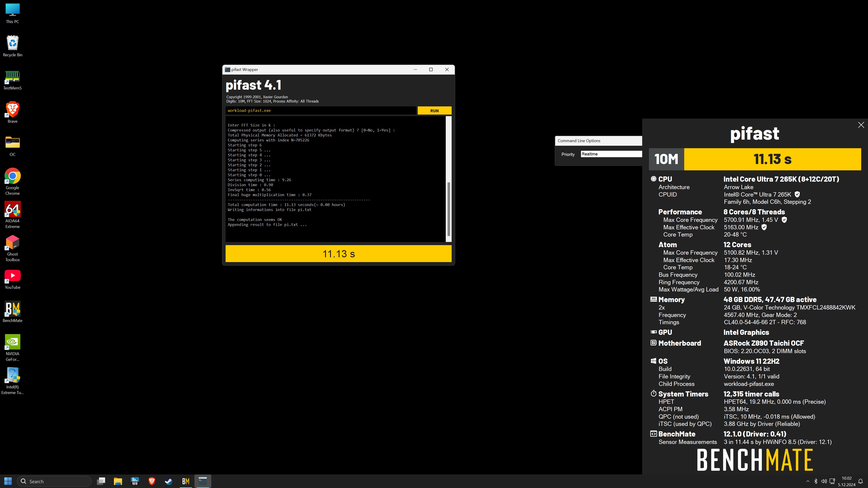Screen dimensions: 868x488
Task: Open Brave from the taskbar
Action: (152, 481)
